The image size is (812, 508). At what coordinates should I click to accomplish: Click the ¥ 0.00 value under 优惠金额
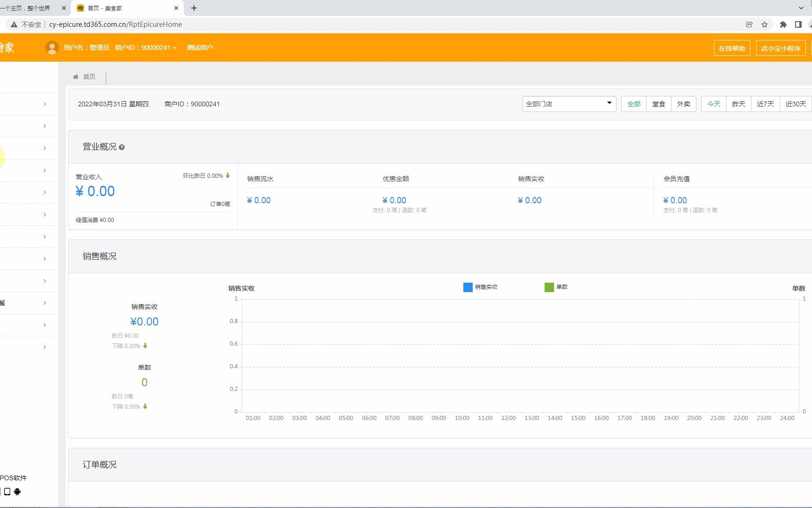click(x=394, y=200)
